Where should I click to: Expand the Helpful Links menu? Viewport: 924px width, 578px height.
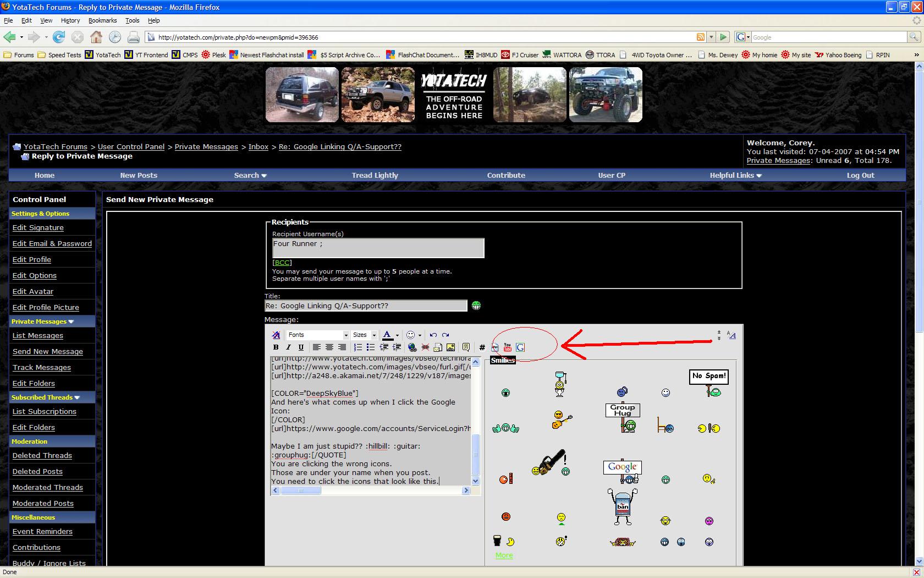click(736, 176)
